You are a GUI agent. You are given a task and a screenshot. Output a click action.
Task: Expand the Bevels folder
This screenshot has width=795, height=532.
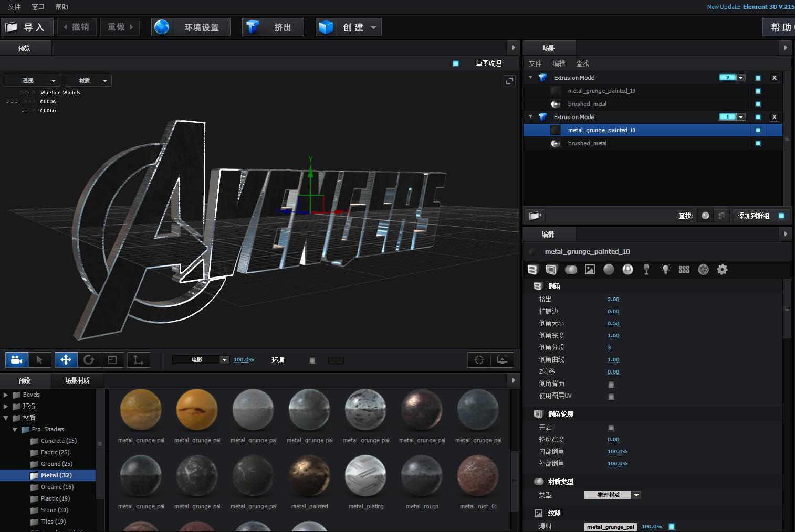tap(6, 395)
